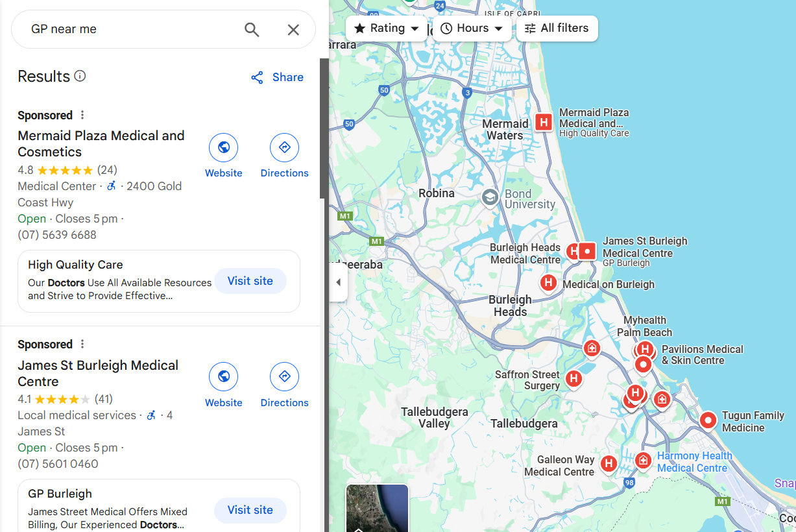Open Website icon for Mermaid Plaza Medical
796x532 pixels.
(224, 148)
